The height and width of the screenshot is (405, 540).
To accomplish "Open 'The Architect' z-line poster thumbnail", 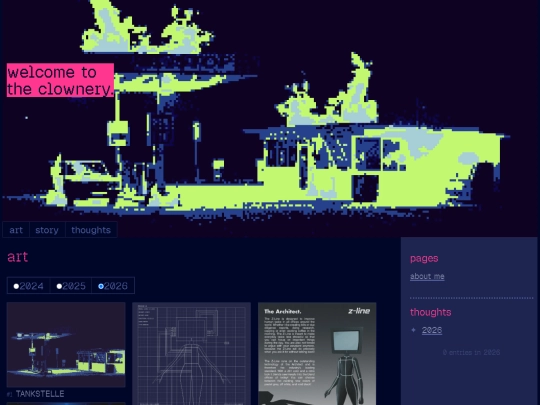I will 317,354.
